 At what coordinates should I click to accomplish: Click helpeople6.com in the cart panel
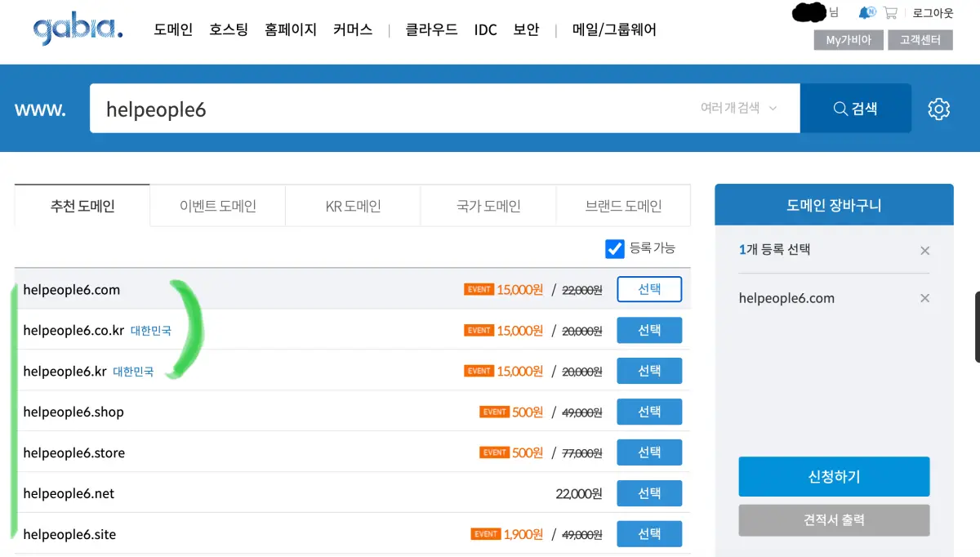click(x=786, y=298)
